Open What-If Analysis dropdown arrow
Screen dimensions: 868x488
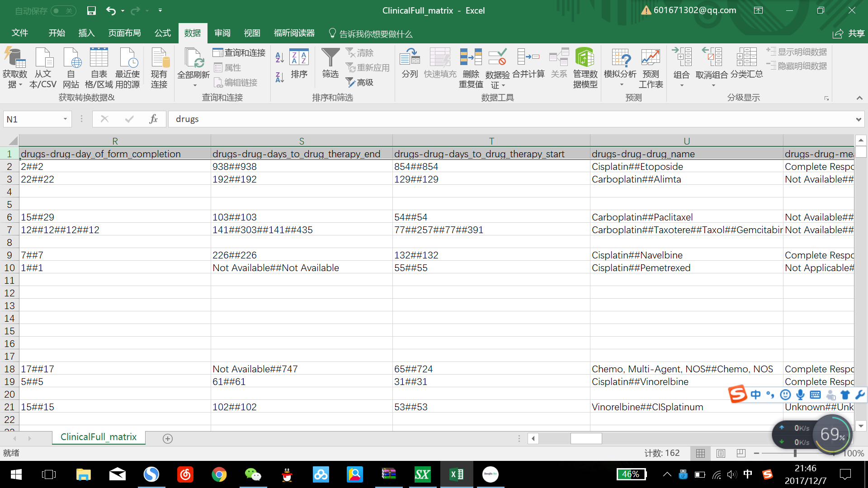[622, 85]
